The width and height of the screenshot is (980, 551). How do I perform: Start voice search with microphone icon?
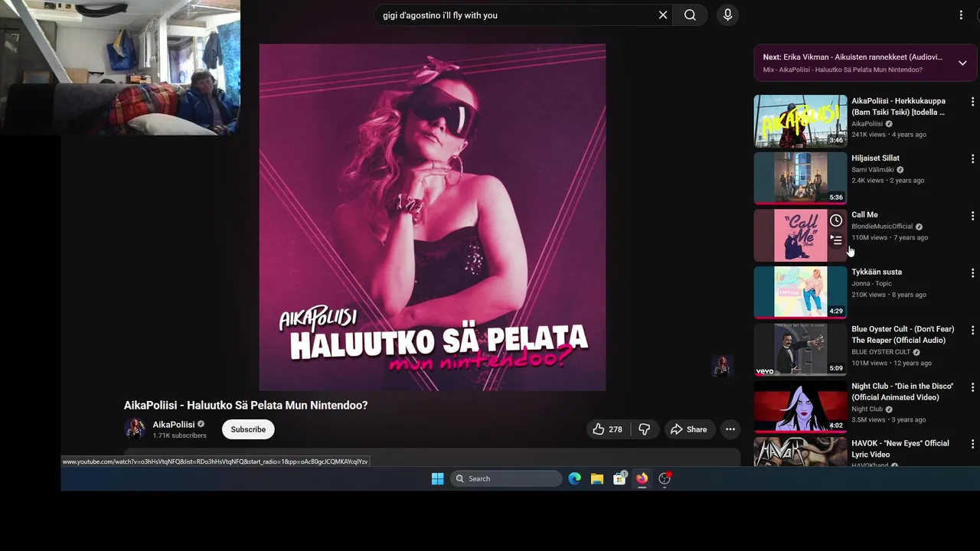[x=727, y=15]
